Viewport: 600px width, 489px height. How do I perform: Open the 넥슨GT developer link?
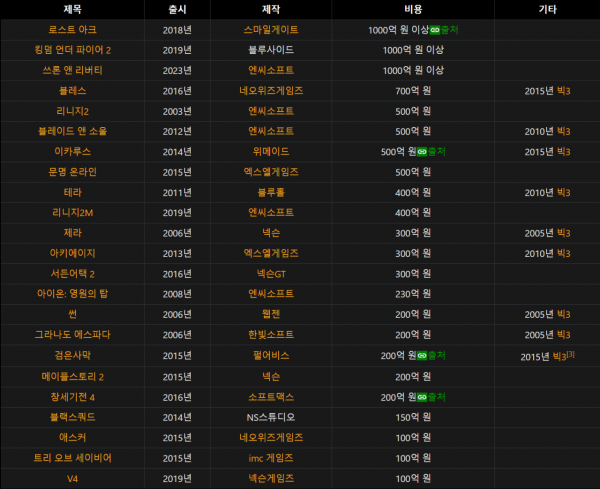point(271,274)
